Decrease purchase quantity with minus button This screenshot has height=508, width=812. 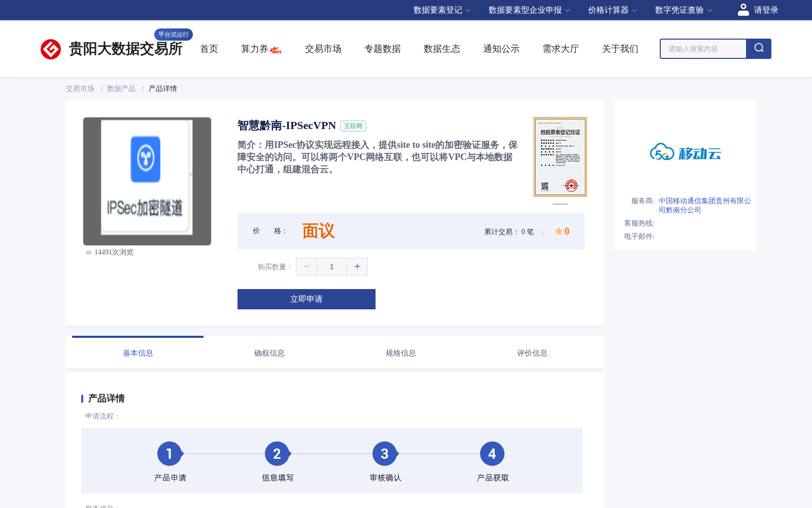tap(307, 267)
